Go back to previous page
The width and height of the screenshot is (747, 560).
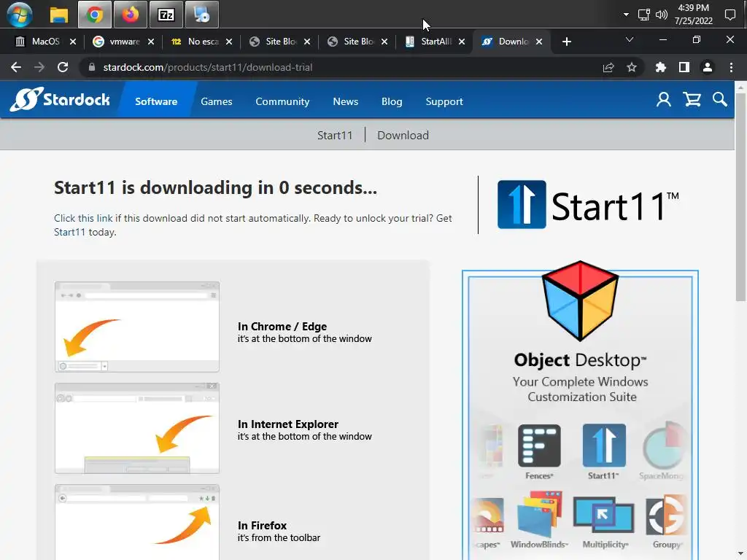(x=16, y=67)
